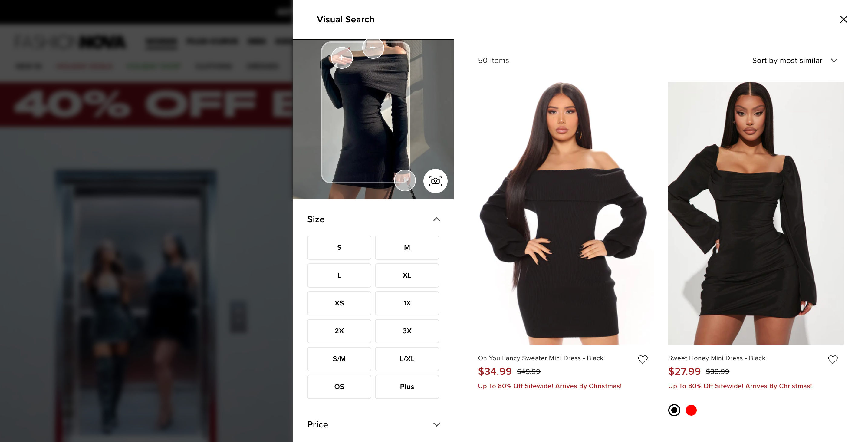Screen dimensions: 868x442
Task: Click the camera upload icon overlay on search image
Action: pos(435,180)
